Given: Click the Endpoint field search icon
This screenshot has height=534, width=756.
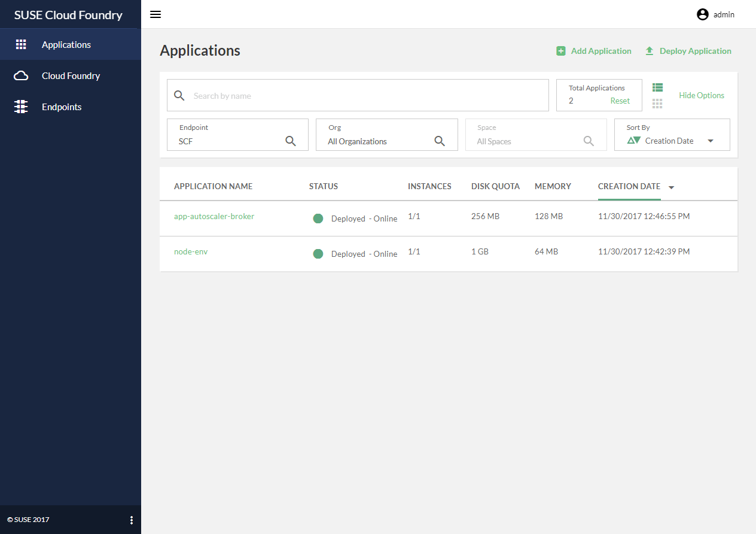Looking at the screenshot, I should [x=291, y=141].
